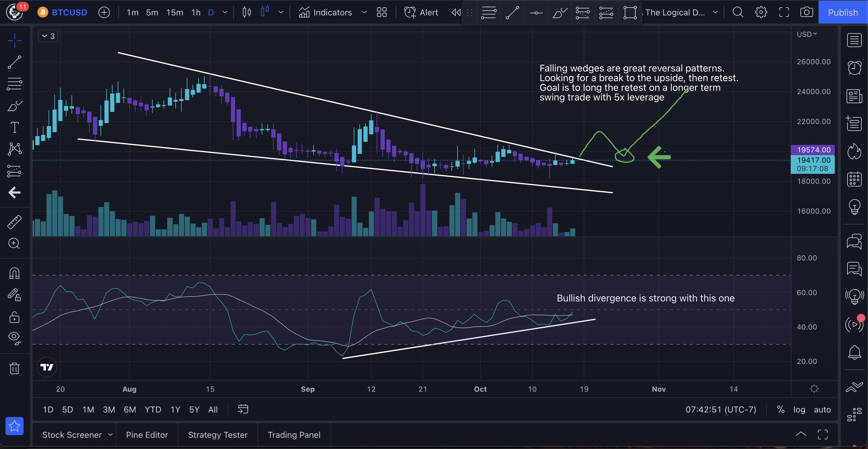Open the Pine Editor tab
868x449 pixels.
point(147,435)
